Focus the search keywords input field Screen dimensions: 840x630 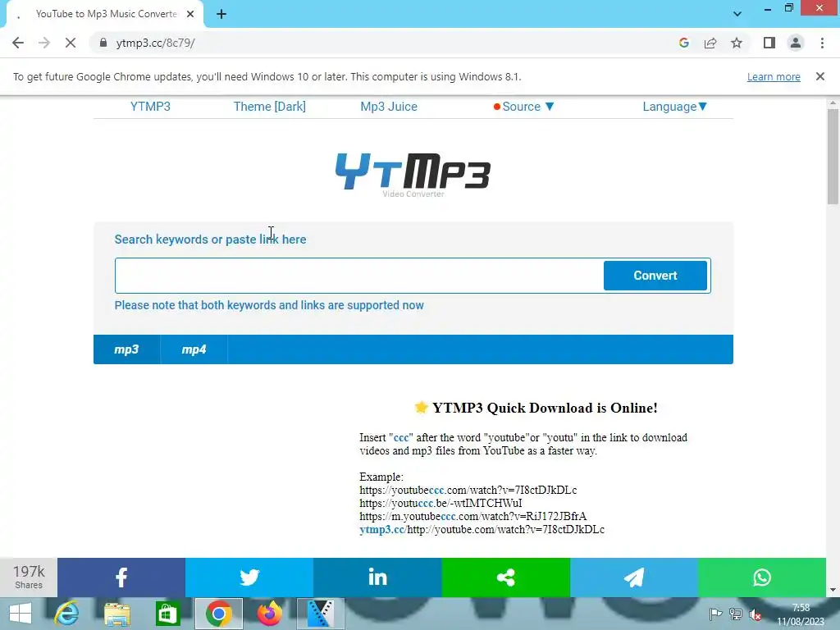[359, 276]
